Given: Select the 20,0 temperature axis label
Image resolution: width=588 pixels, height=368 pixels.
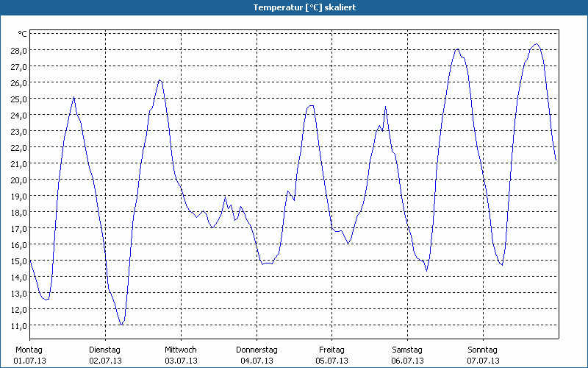Looking at the screenshot, I should 19,180.
